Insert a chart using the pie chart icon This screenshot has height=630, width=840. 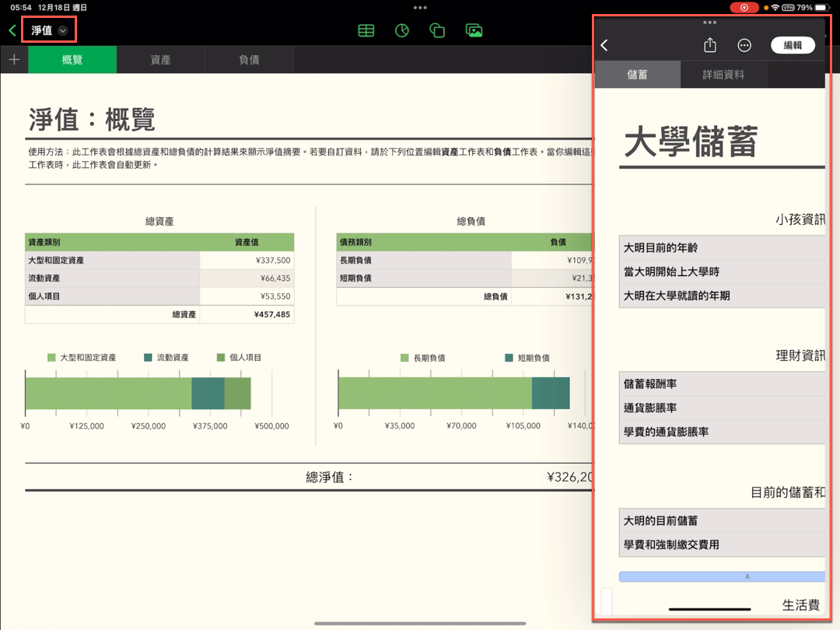(402, 30)
